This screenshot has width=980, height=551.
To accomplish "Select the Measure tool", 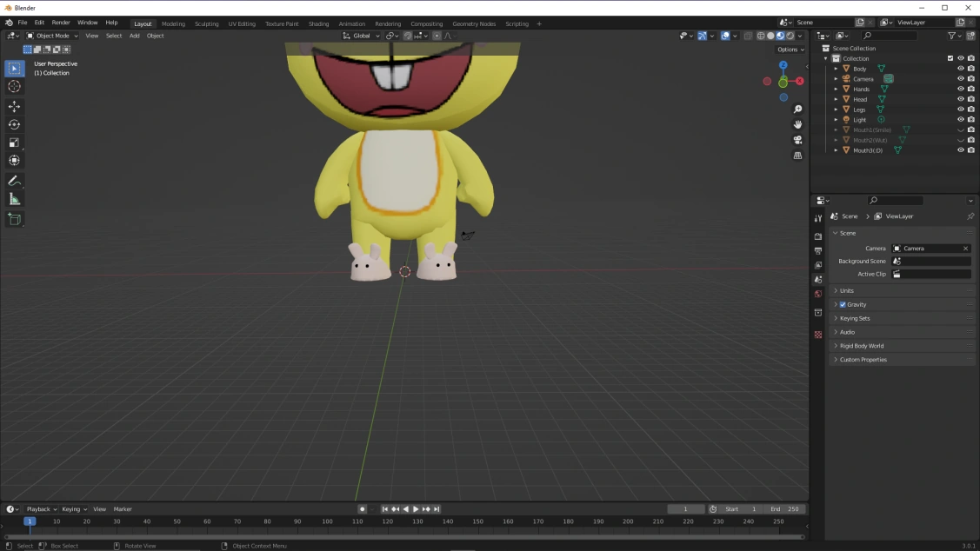I will click(14, 200).
